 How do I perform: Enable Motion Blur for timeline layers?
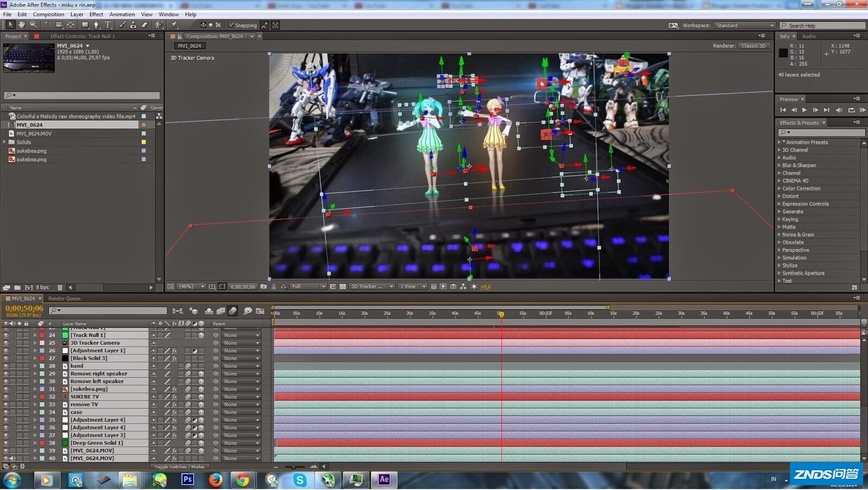tap(233, 311)
